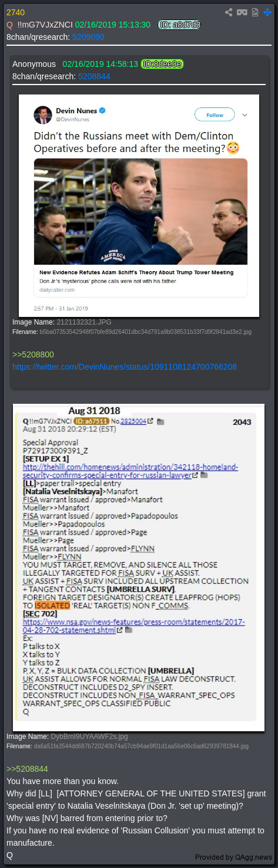
Task: Click the blue move arrows icon
Action: pos(267,12)
